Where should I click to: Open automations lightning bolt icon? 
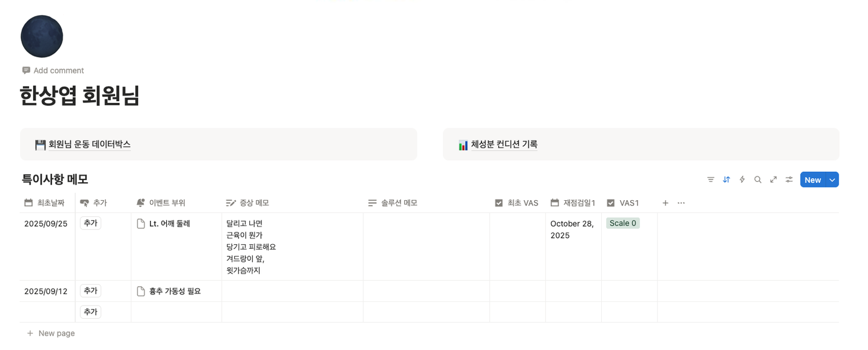(742, 180)
